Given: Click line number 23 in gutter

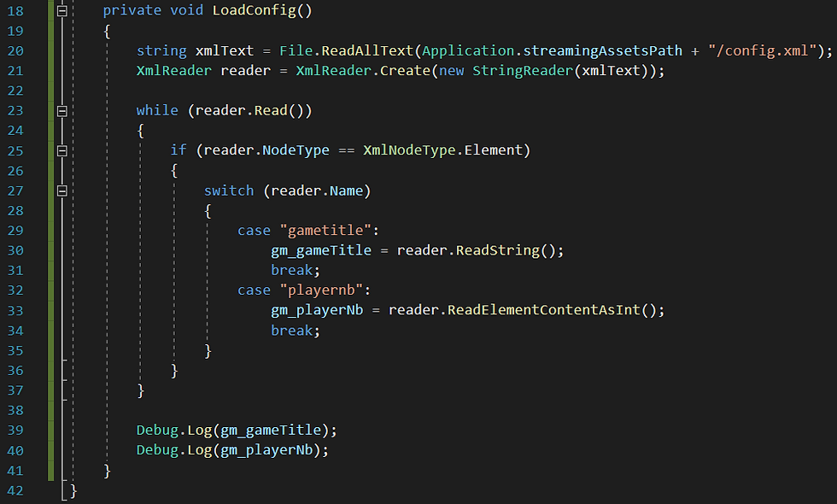Looking at the screenshot, I should [15, 110].
